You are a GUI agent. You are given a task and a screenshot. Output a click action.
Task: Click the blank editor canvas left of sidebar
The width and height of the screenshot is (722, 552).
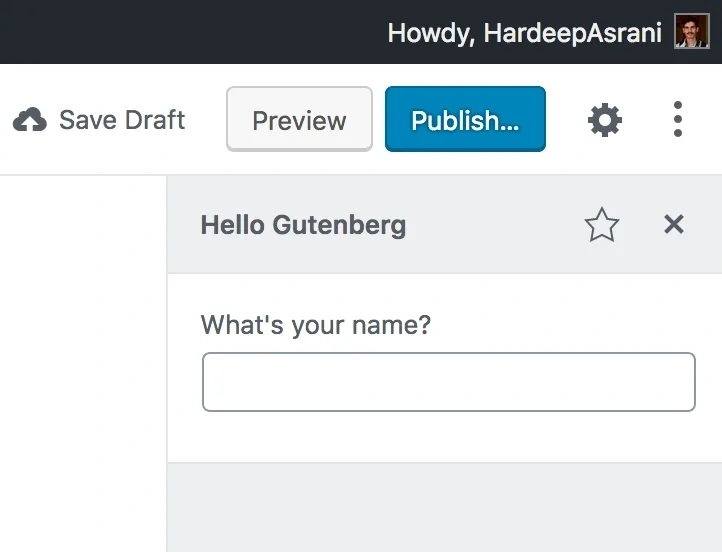pos(82,360)
